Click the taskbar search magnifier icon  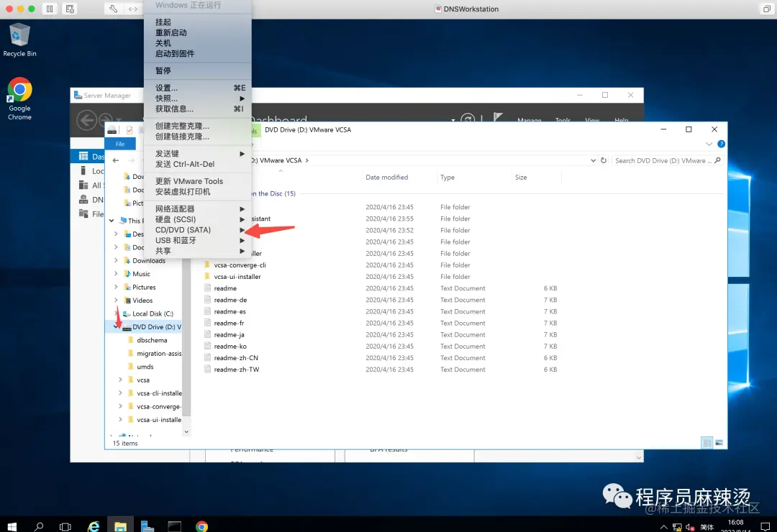coord(39,526)
